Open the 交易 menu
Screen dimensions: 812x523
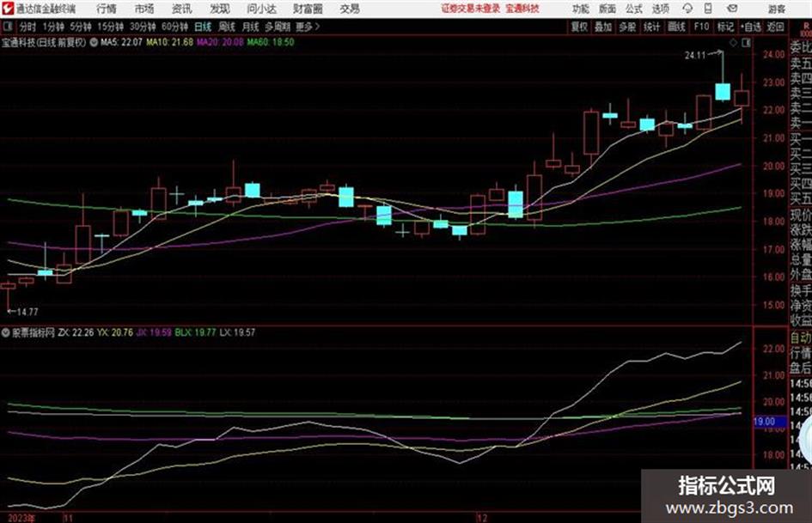coord(350,9)
